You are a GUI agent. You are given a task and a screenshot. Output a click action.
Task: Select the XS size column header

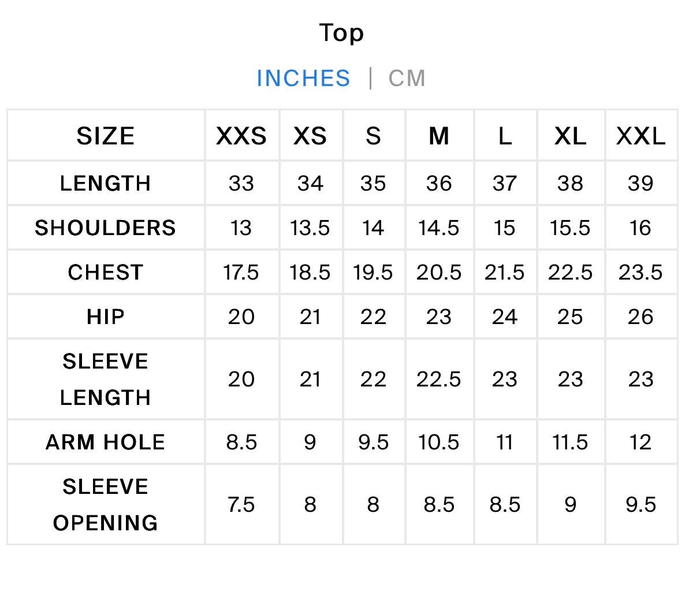click(310, 136)
